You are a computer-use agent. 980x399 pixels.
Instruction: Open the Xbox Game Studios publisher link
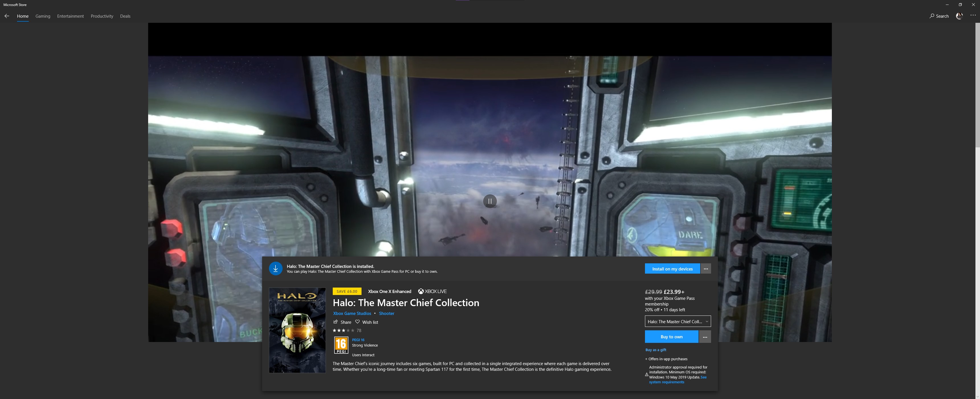pyautogui.click(x=352, y=313)
